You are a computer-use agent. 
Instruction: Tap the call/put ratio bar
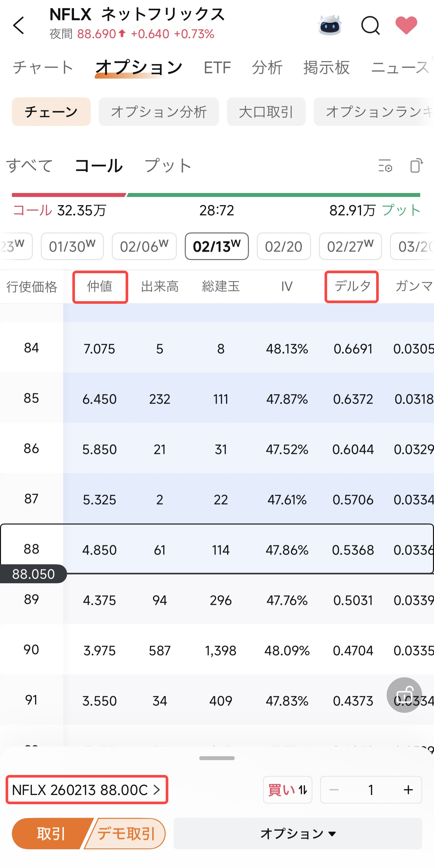tap(216, 195)
